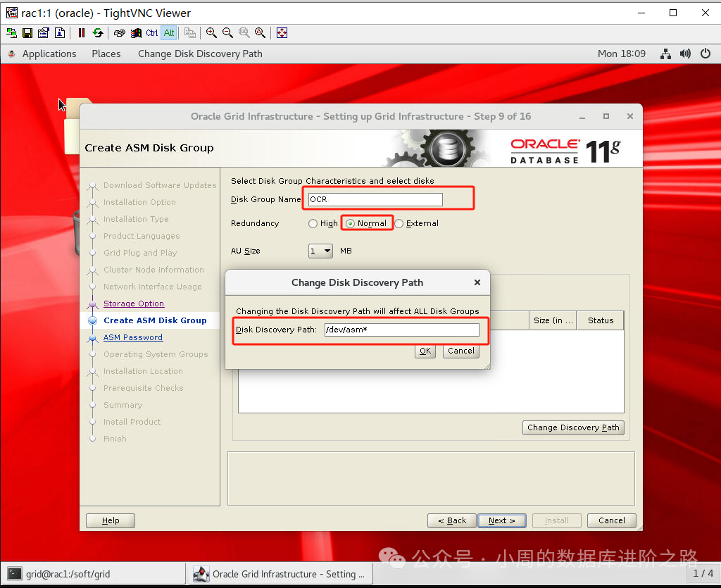
Task: Open the ASM Password step link
Action: (133, 337)
